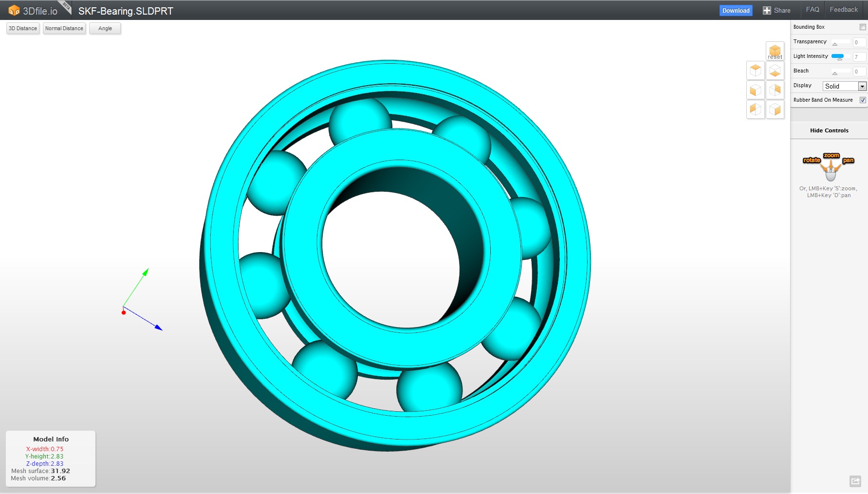Viewport: 868px width, 494px height.
Task: Click the export icon at bottom right
Action: (855, 481)
